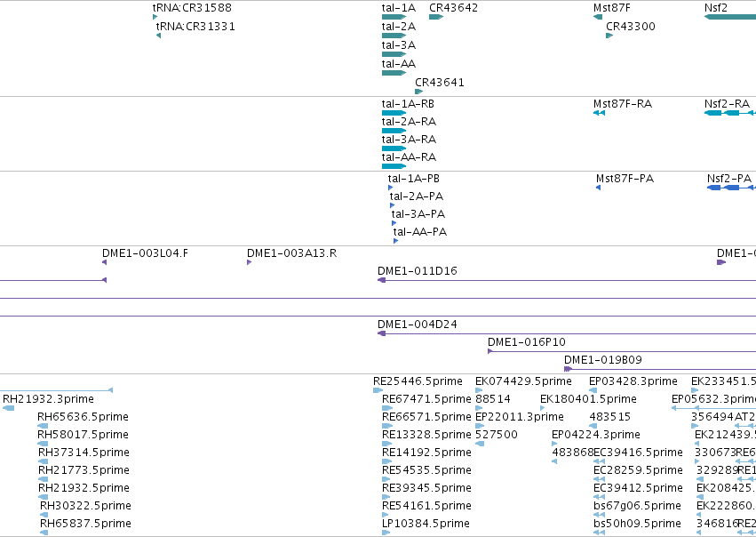Select the EP04224.3prime EST label
756x537 pixels.
click(x=596, y=435)
